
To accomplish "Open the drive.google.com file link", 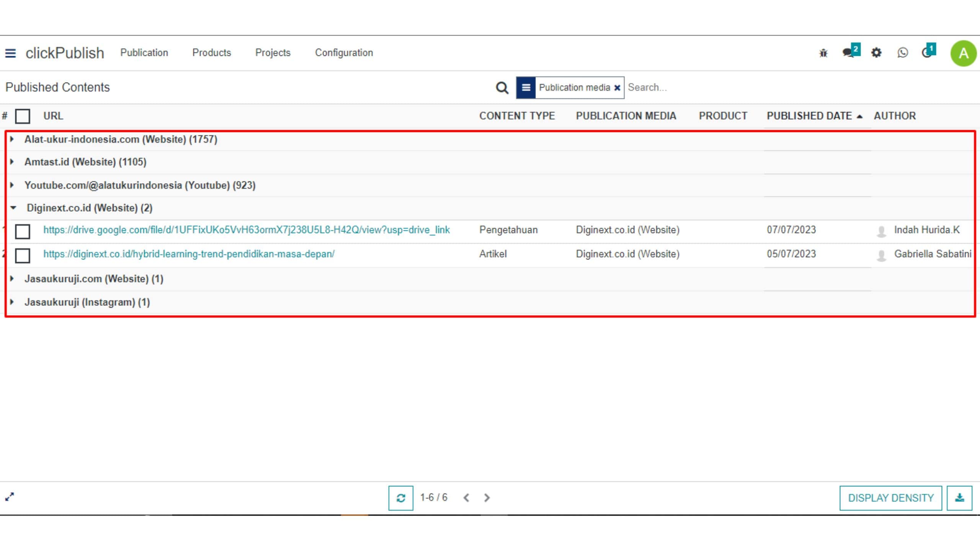I will point(247,230).
